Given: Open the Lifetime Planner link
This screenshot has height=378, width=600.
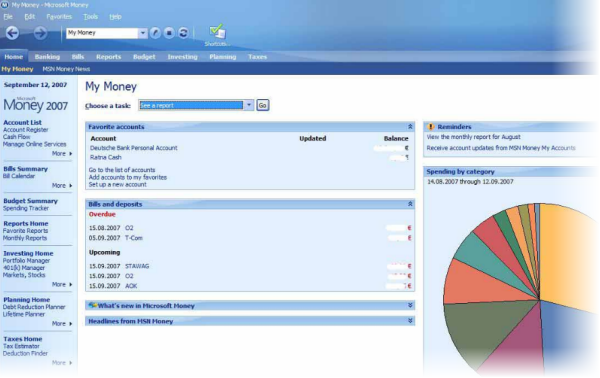Looking at the screenshot, I should click(24, 314).
